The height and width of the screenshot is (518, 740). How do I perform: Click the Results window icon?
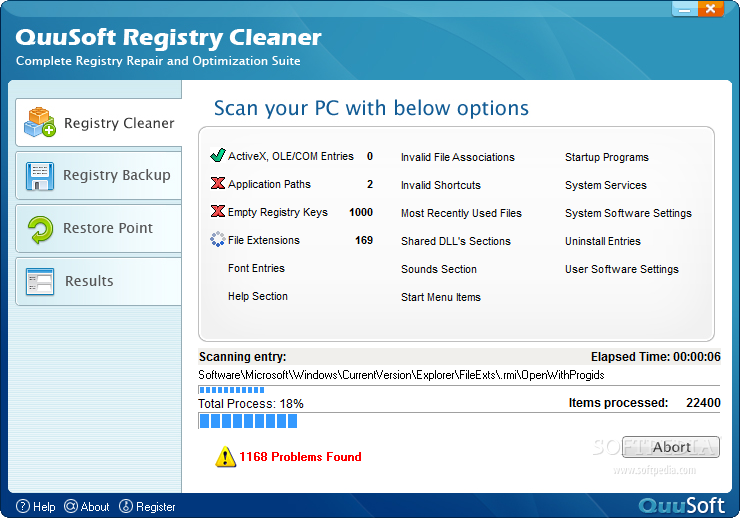click(x=40, y=282)
